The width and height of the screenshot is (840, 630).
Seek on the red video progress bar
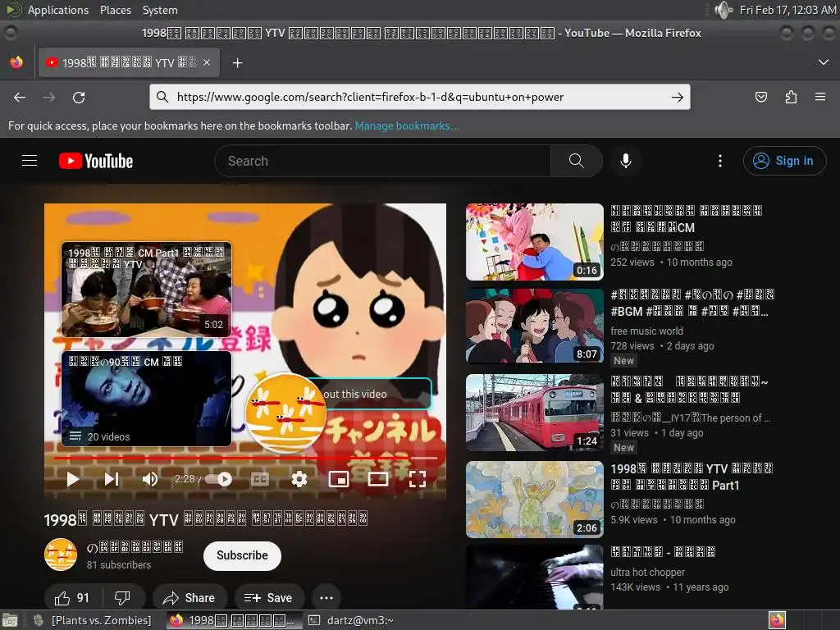[x=245, y=458]
